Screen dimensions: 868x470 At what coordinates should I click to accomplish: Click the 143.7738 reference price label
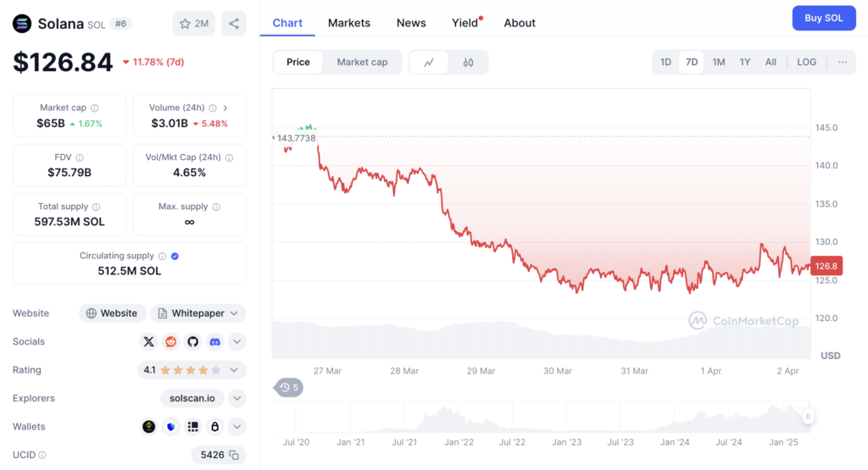click(x=296, y=138)
